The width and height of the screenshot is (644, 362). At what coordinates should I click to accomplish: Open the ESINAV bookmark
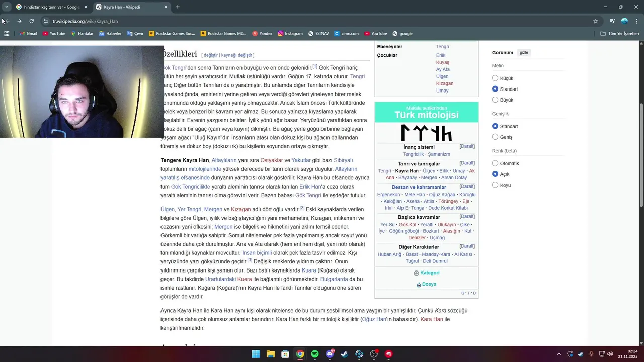[318, 34]
